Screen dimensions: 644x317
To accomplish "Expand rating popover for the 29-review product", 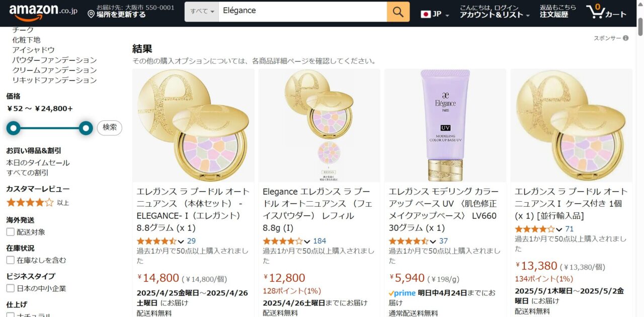I will tap(181, 242).
